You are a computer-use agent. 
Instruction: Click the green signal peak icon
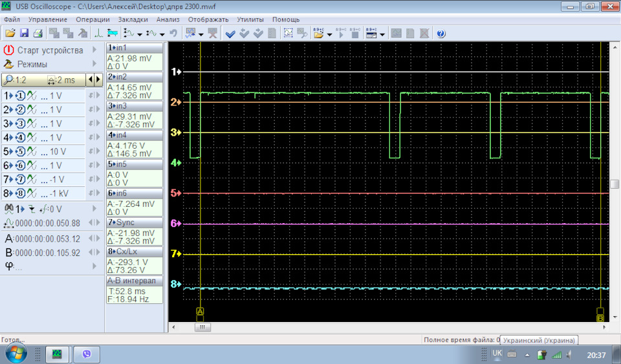(x=98, y=33)
